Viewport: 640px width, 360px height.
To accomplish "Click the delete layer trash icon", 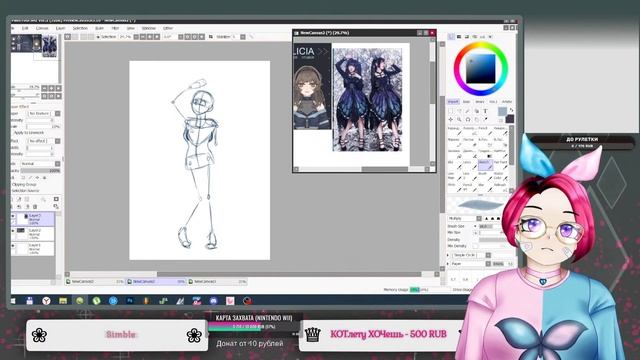I will [x=35, y=207].
